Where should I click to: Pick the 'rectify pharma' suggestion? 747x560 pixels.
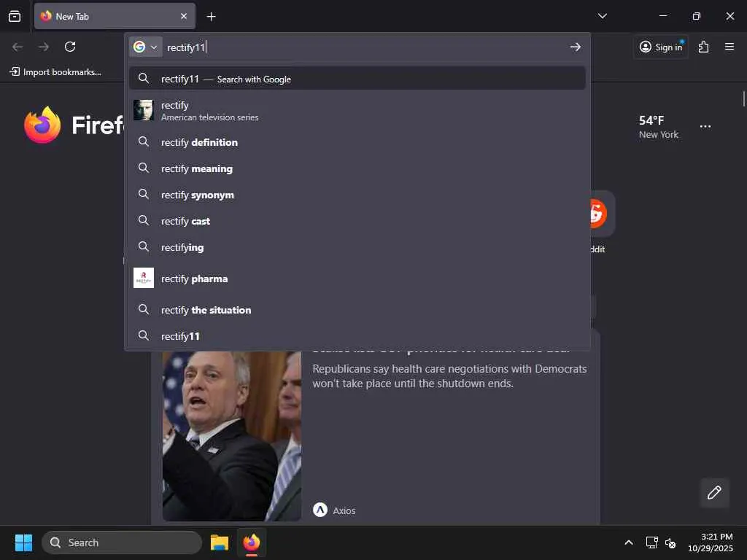click(357, 278)
